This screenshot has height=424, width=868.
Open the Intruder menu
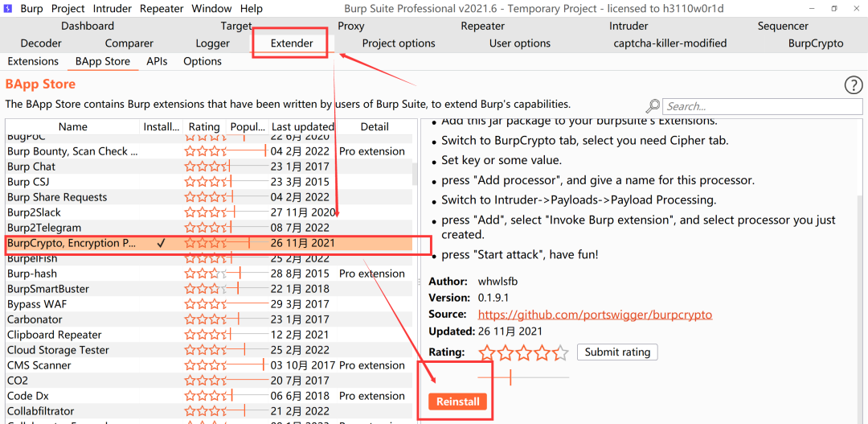click(113, 9)
